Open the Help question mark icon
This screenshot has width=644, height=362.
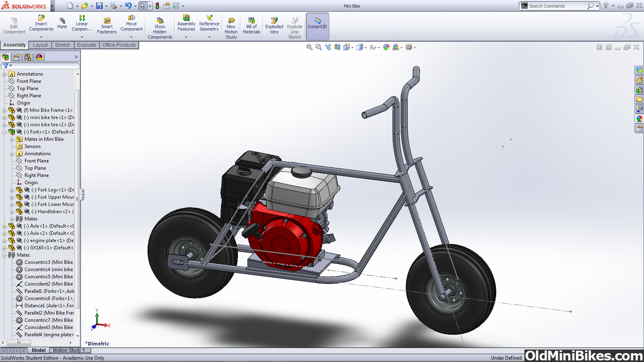click(606, 6)
